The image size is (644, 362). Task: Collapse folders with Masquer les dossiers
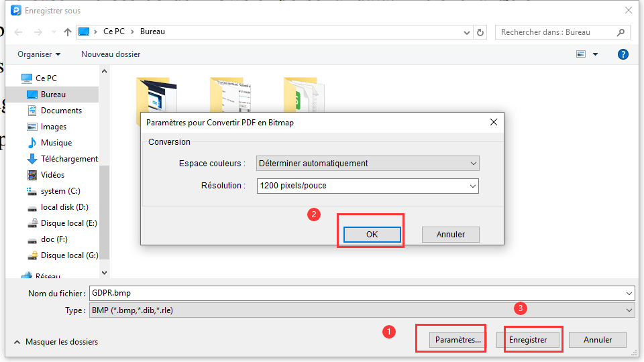click(x=56, y=342)
